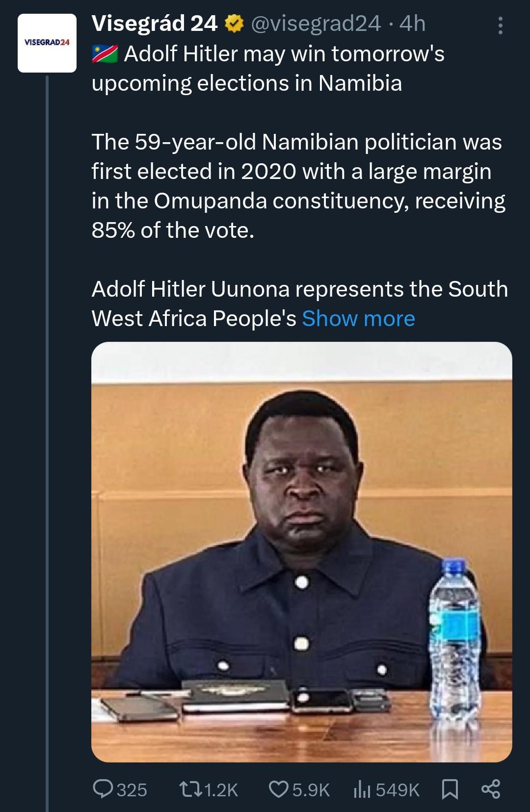Click the Visegrád 24 profile avatar
This screenshot has width=530, height=812.
click(47, 43)
